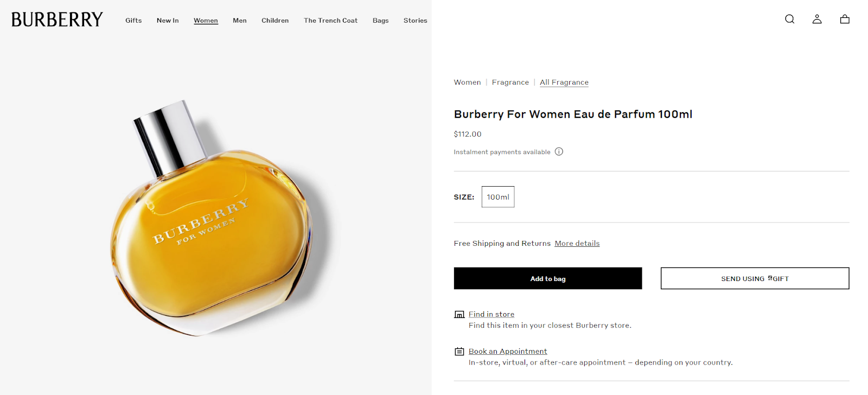Click the Burberry logo
The height and width of the screenshot is (395, 868).
click(x=57, y=20)
